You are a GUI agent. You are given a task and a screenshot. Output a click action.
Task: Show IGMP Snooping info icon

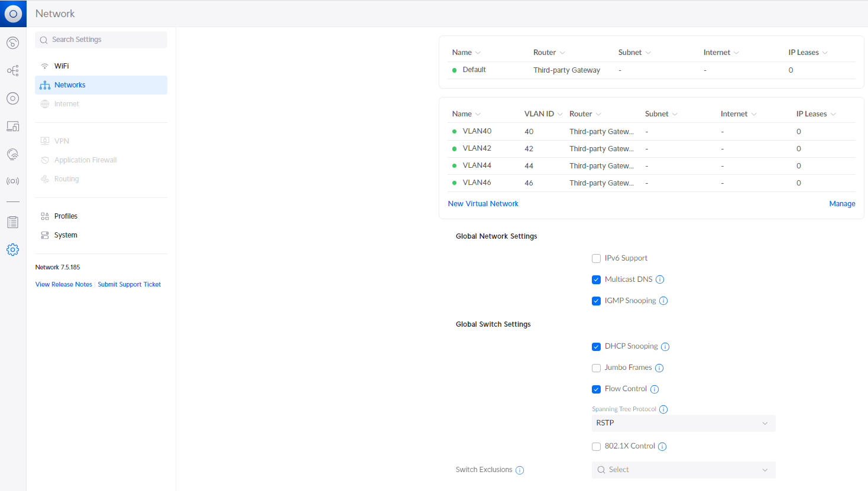pos(663,301)
